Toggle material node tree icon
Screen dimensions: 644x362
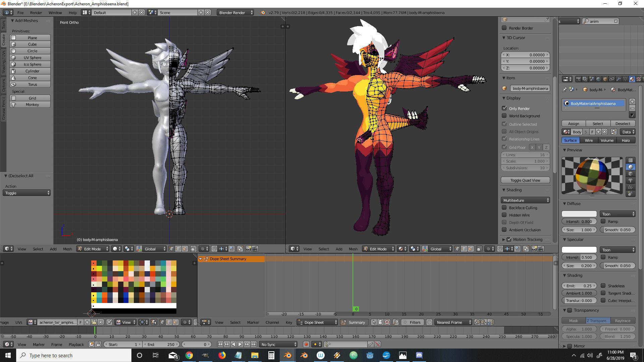point(614,132)
